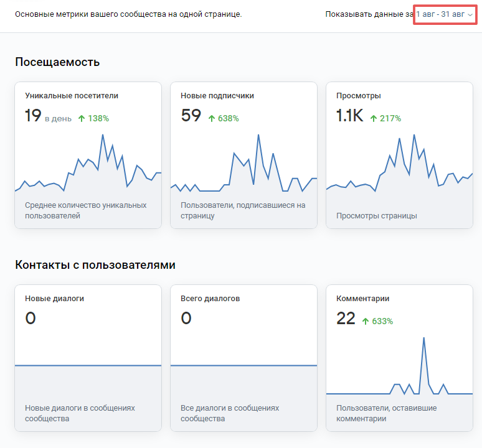Click the new subscribers chart highest spike
Screen dimensions: 482x448
[258, 135]
